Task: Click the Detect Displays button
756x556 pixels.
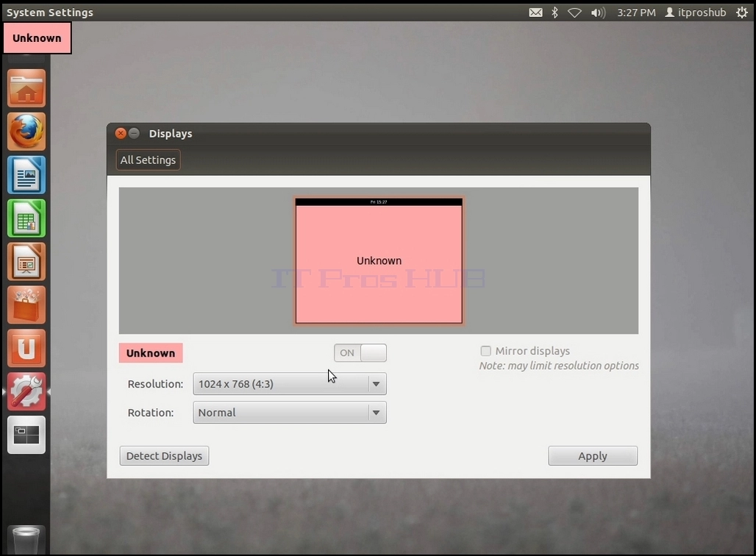Action: 164,456
